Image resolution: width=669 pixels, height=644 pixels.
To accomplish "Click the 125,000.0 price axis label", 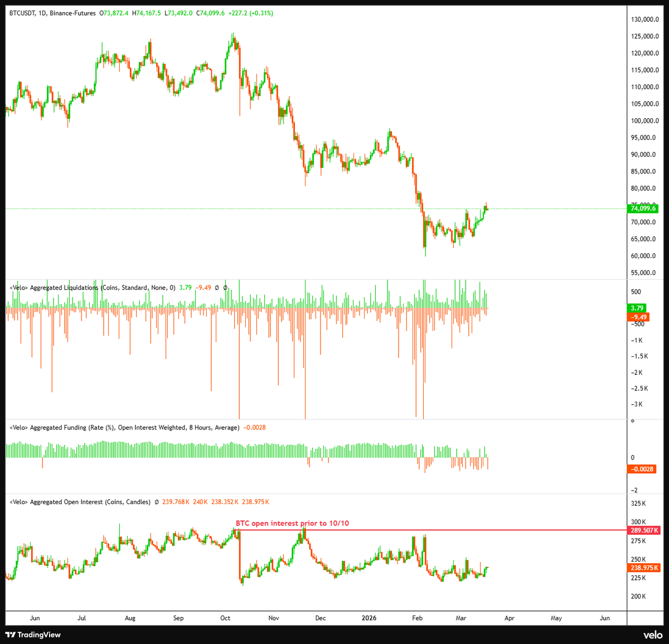I will 645,36.
